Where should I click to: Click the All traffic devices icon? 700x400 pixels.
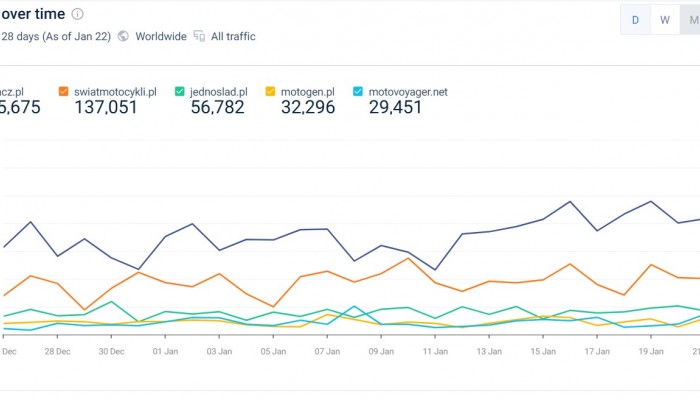(199, 36)
